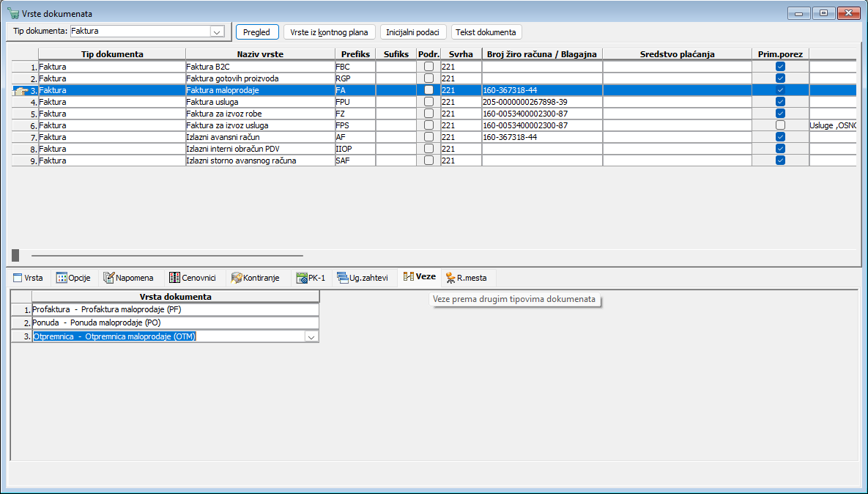Click the Opcije tab icon

pyautogui.click(x=62, y=278)
